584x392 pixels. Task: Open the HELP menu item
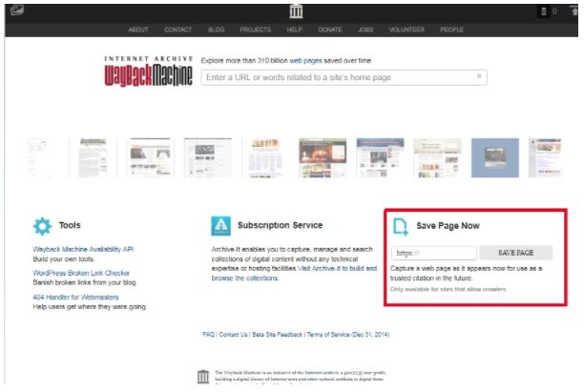pyautogui.click(x=294, y=30)
